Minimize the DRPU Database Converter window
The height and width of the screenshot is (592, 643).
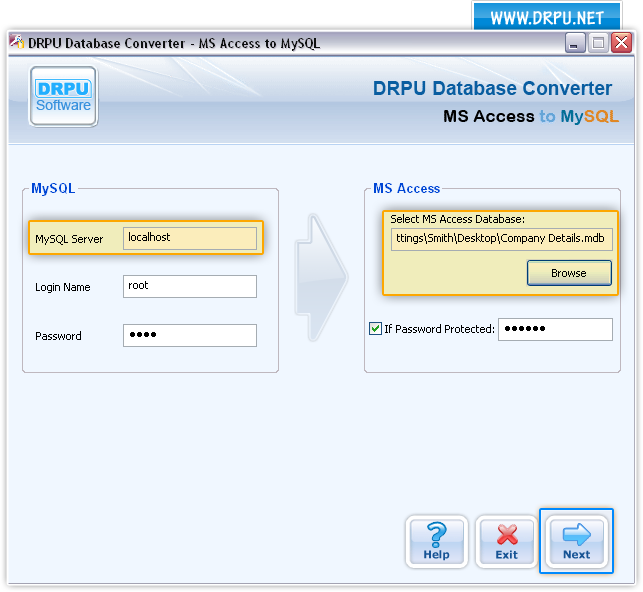click(x=575, y=43)
